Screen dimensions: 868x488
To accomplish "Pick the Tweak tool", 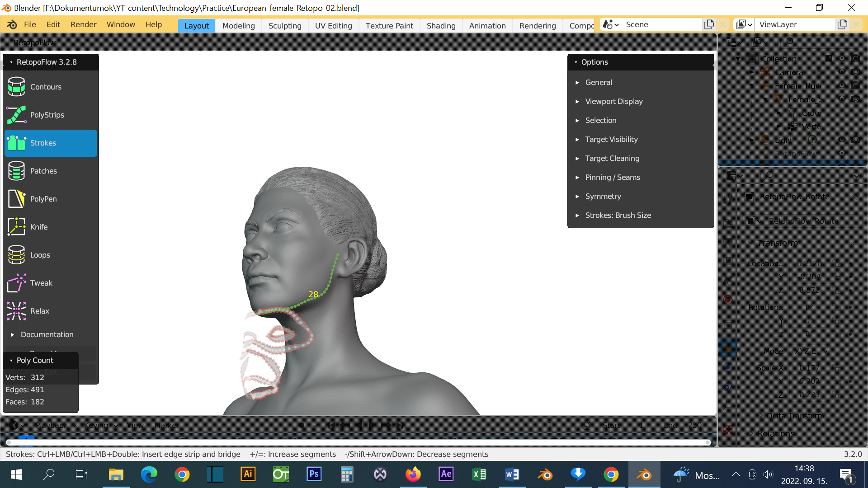I will 41,283.
